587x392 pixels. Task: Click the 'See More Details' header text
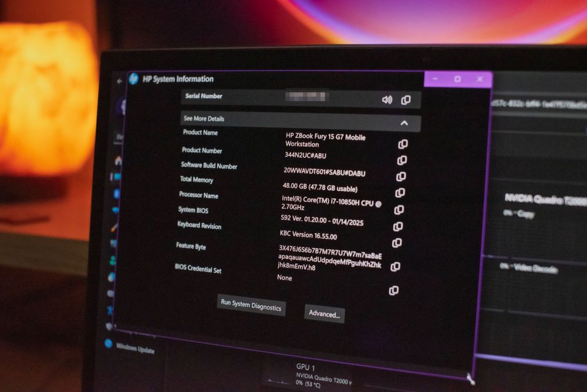point(204,119)
